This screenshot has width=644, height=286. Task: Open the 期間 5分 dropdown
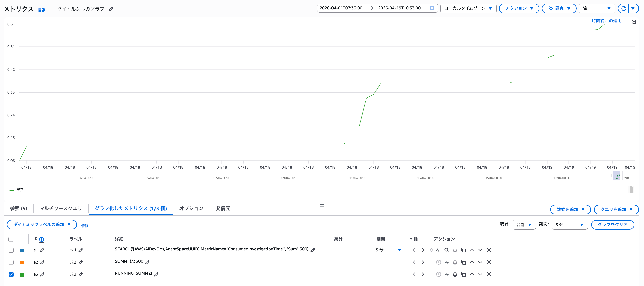click(x=570, y=225)
